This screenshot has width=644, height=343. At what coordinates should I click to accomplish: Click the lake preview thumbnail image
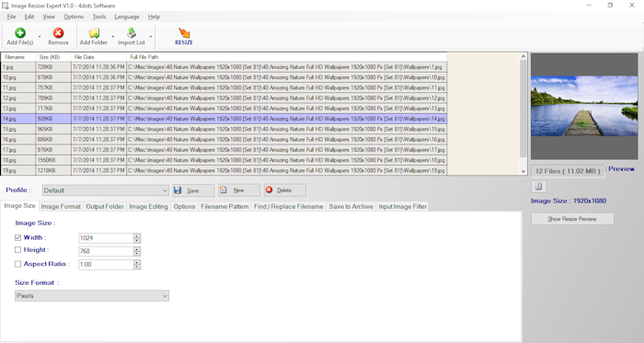[x=584, y=106]
